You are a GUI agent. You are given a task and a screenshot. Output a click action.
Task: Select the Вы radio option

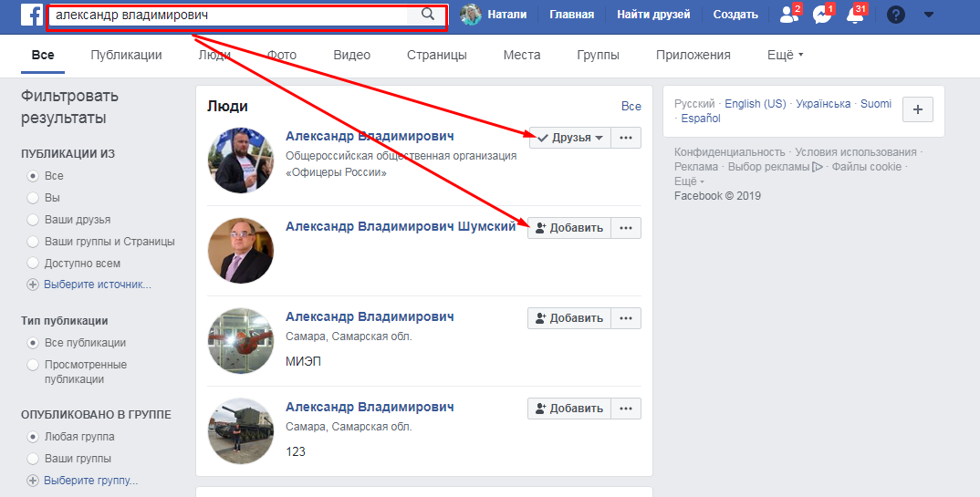click(33, 198)
